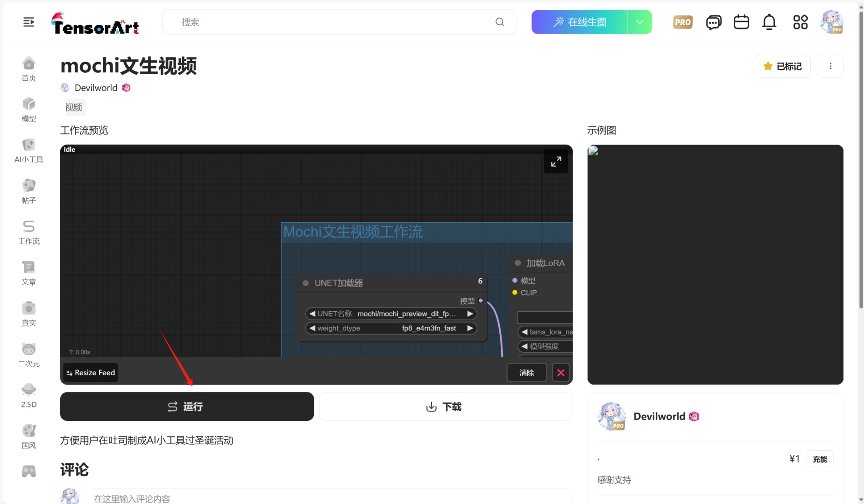Image resolution: width=864 pixels, height=504 pixels.
Task: Go to 首页 home in sidebar
Action: pyautogui.click(x=29, y=69)
